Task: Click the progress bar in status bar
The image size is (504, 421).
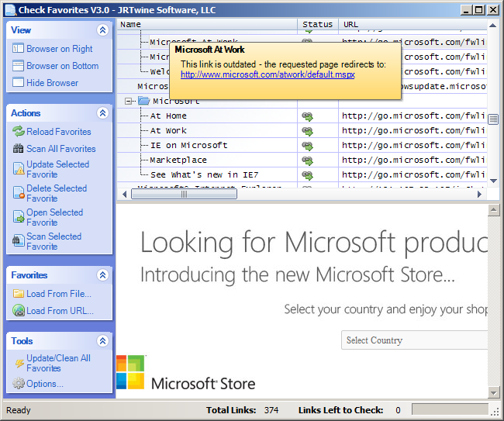Action: [x=450, y=409]
